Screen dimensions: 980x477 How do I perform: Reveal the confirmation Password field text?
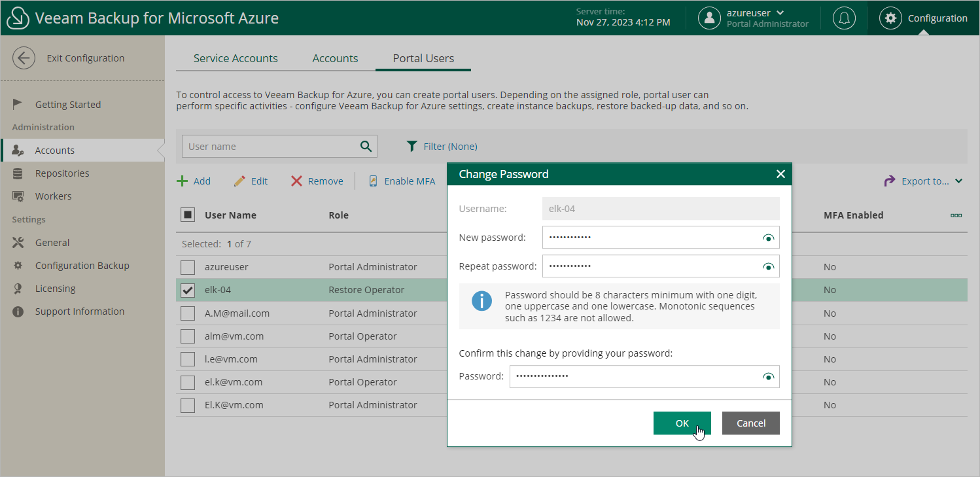coord(769,376)
